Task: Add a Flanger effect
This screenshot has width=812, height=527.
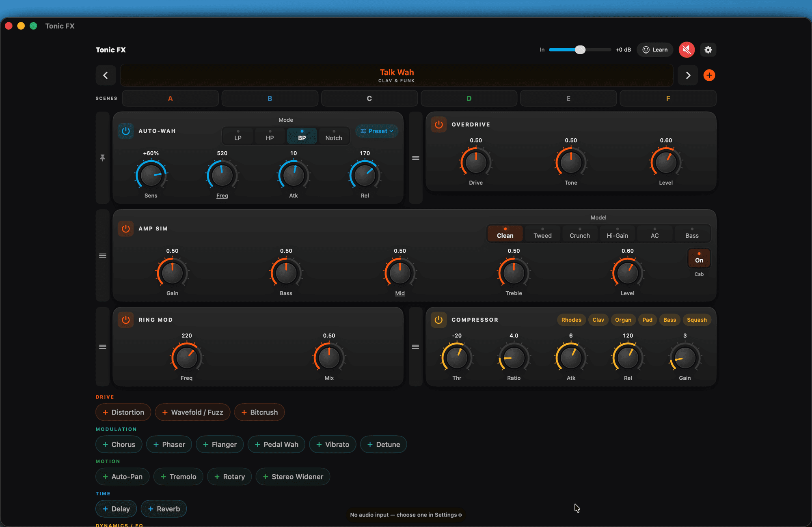Action: pos(220,445)
